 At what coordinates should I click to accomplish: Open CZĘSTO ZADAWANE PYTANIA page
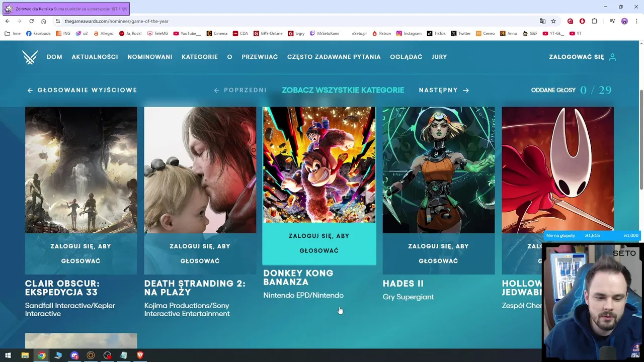pyautogui.click(x=334, y=57)
